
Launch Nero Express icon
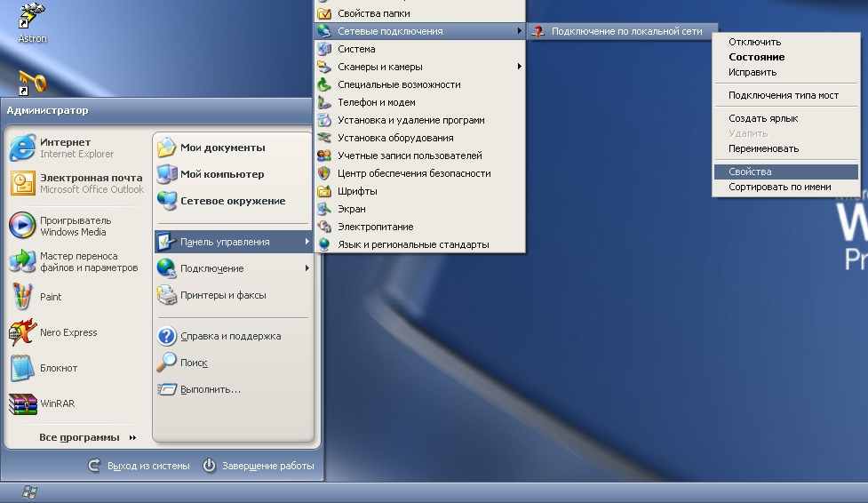click(23, 332)
